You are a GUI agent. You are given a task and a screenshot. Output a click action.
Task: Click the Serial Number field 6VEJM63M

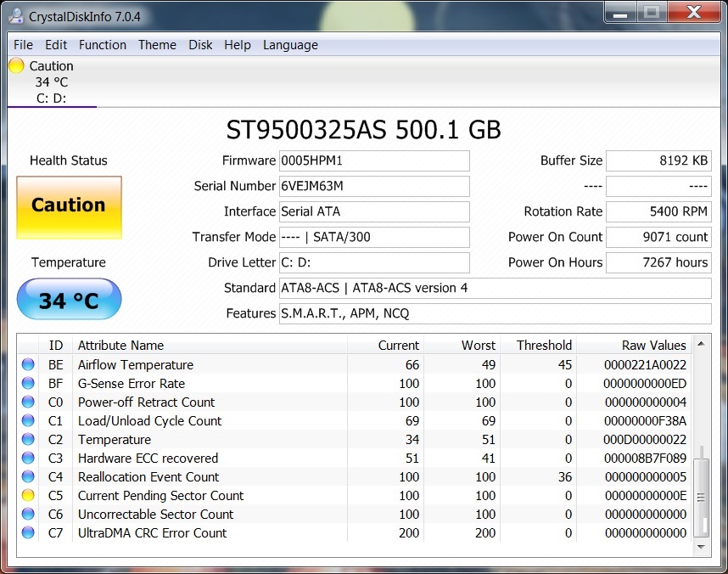(x=374, y=186)
